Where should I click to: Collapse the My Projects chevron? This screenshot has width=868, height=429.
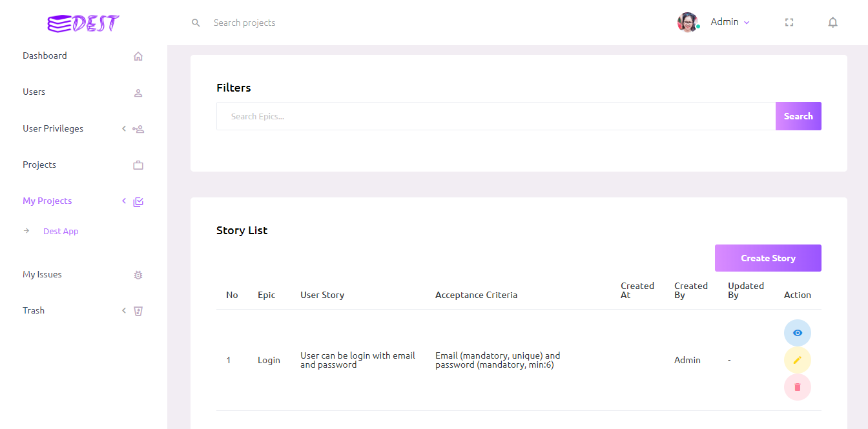point(124,201)
